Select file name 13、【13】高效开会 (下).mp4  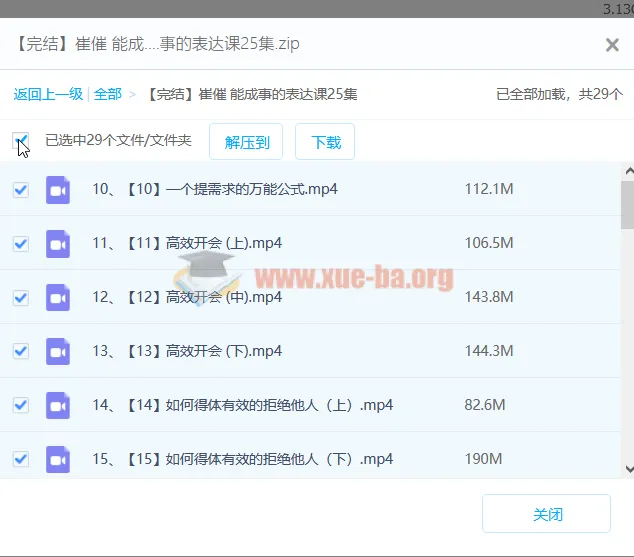tap(187, 351)
